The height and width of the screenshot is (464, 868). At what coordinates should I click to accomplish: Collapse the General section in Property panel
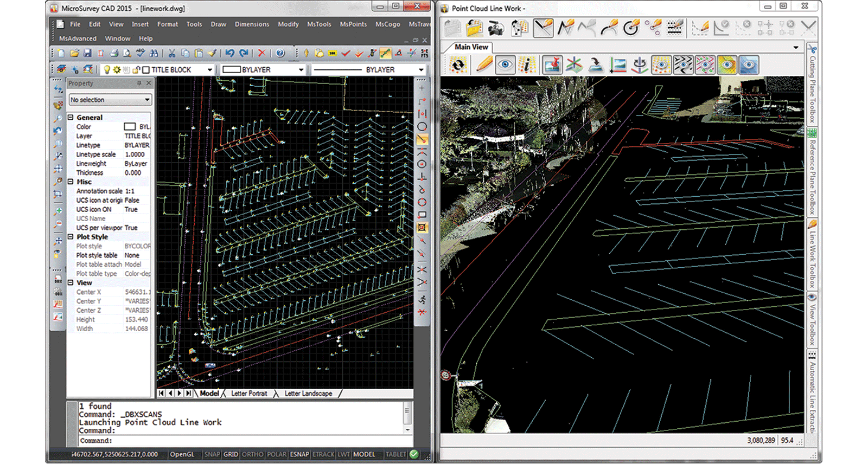71,117
